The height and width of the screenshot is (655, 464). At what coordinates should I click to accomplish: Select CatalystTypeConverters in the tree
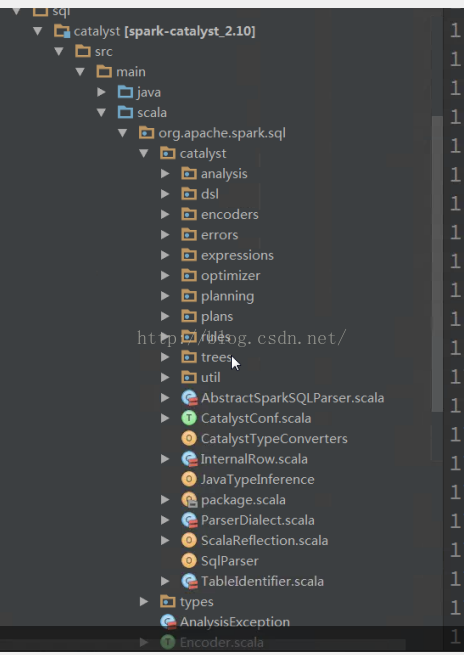[274, 439]
